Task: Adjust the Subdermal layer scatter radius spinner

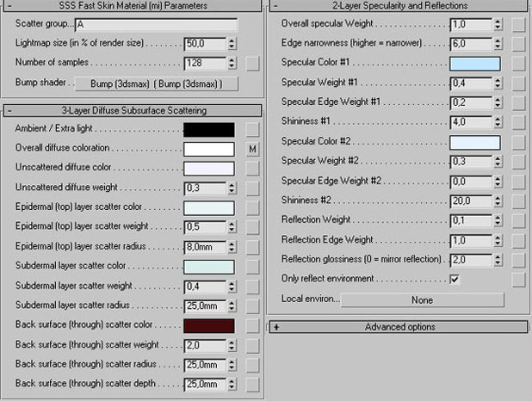Action: pyautogui.click(x=232, y=306)
